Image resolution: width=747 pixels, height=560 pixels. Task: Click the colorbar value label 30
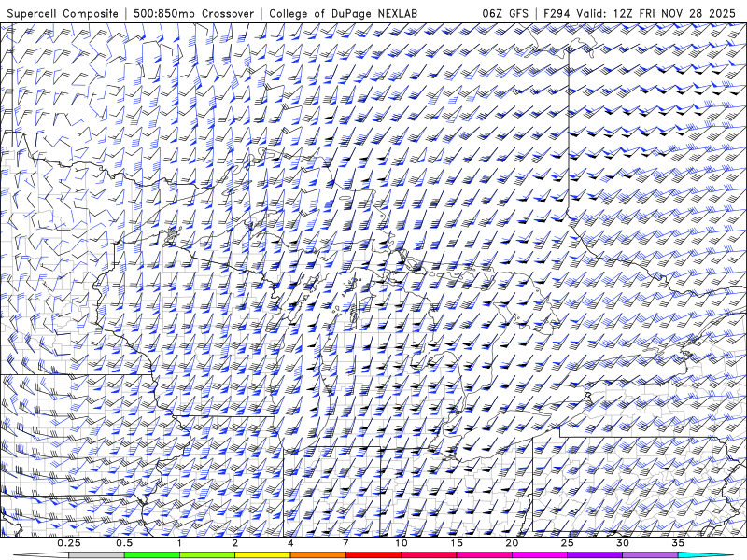tap(622, 543)
